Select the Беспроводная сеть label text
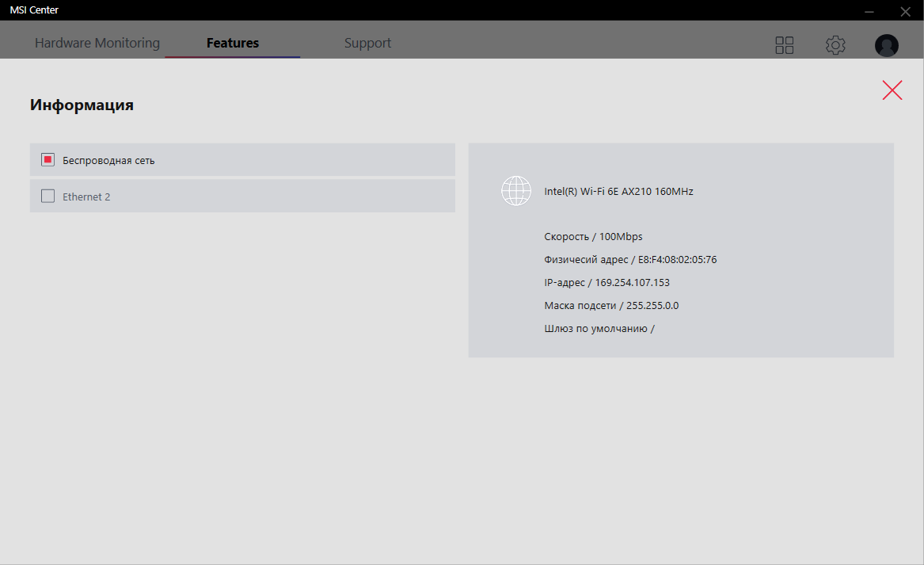The height and width of the screenshot is (565, 924). click(x=108, y=160)
